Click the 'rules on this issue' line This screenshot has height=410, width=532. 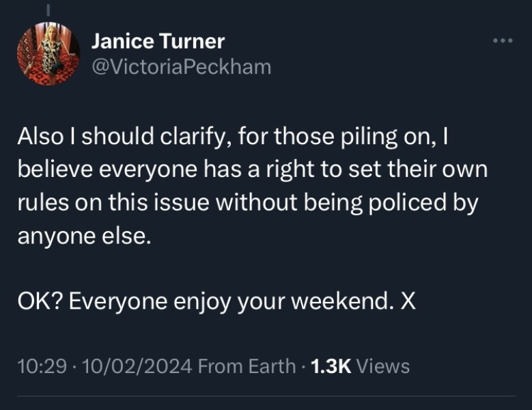point(246,203)
